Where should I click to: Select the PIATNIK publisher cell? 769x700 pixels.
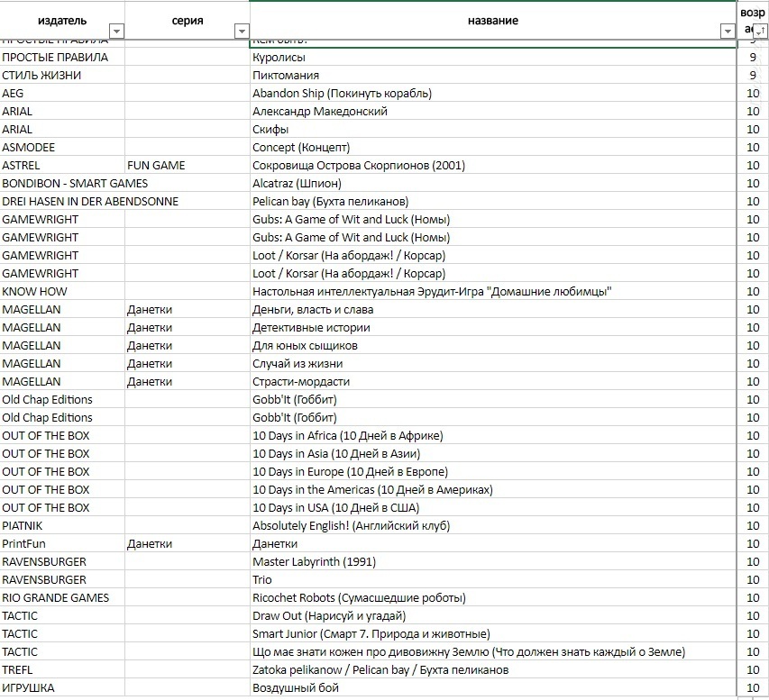(x=62, y=525)
